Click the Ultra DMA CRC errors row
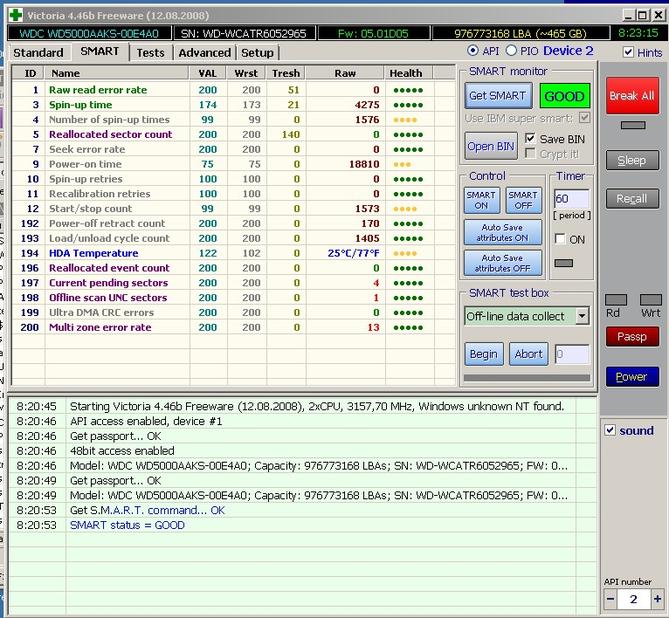This screenshot has width=669, height=618. [233, 312]
